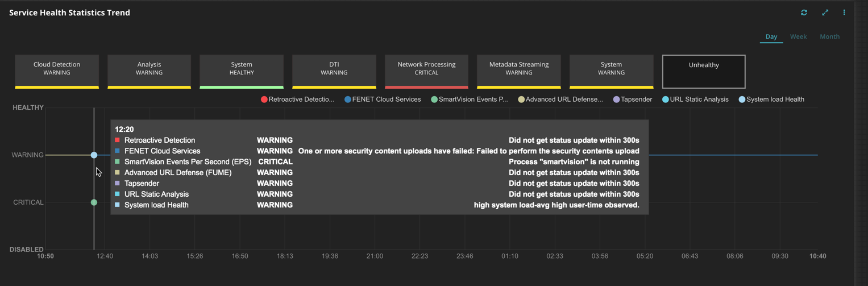Screen dimensions: 868x286
Task: Click the 02:33 time axis label
Action: pyautogui.click(x=555, y=256)
